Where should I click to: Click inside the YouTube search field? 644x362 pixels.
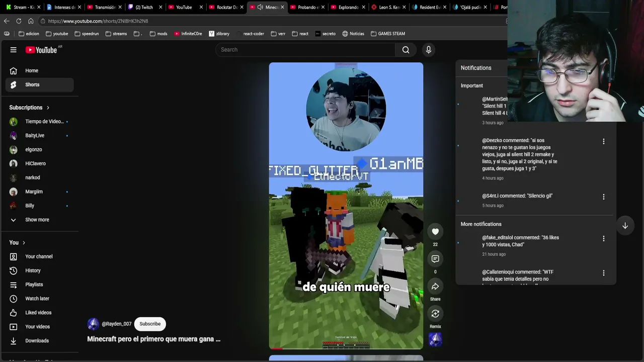[x=306, y=50]
